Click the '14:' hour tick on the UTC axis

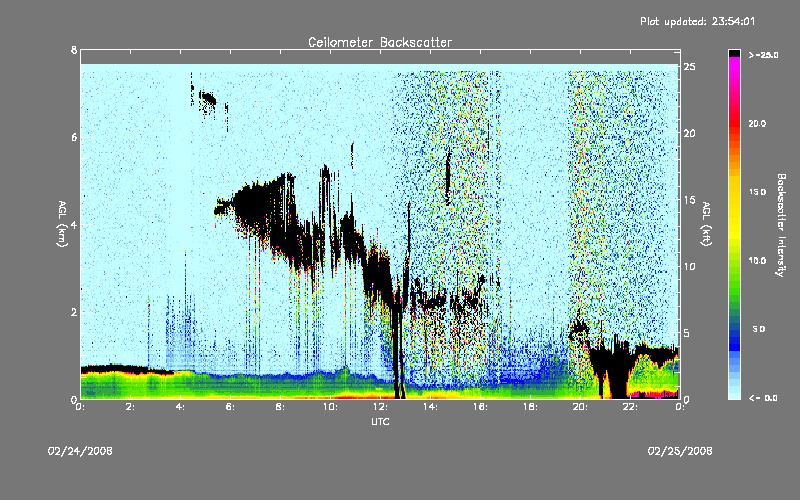click(x=430, y=407)
